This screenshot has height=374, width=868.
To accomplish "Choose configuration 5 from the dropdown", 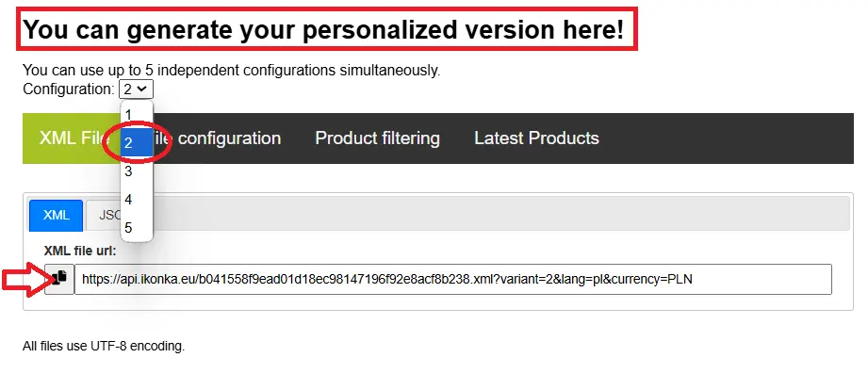I will [x=136, y=228].
